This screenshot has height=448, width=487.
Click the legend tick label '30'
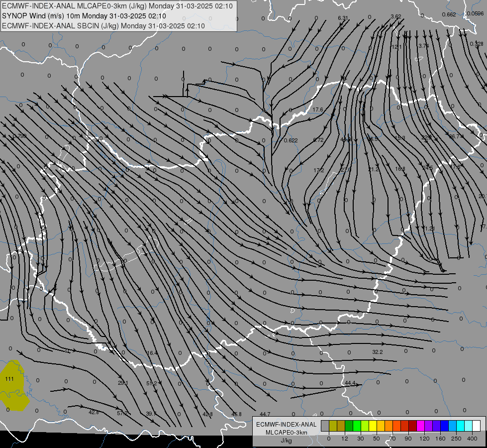[x=360, y=439]
